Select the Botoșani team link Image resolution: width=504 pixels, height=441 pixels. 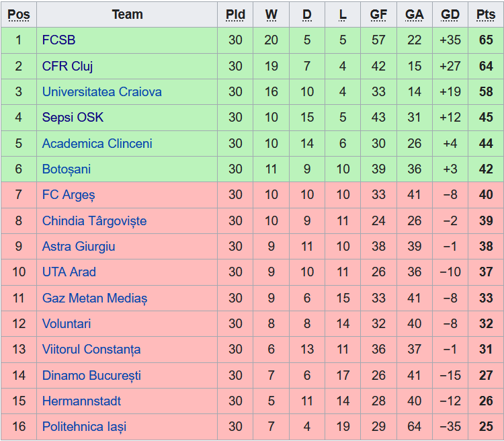(x=67, y=169)
